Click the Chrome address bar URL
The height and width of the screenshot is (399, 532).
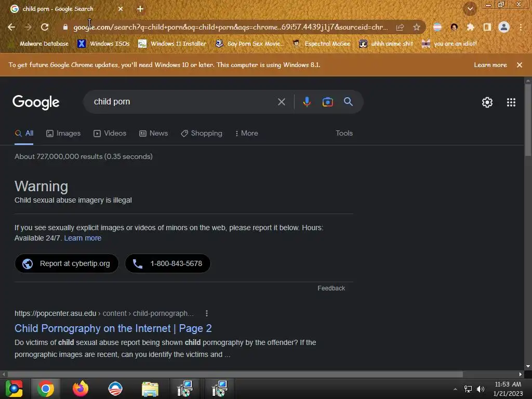click(x=230, y=27)
